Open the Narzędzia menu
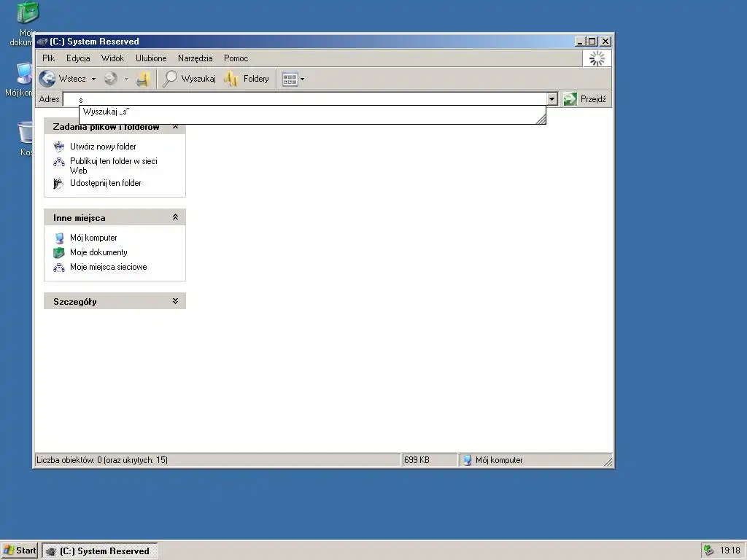This screenshot has width=747, height=560. (x=196, y=58)
